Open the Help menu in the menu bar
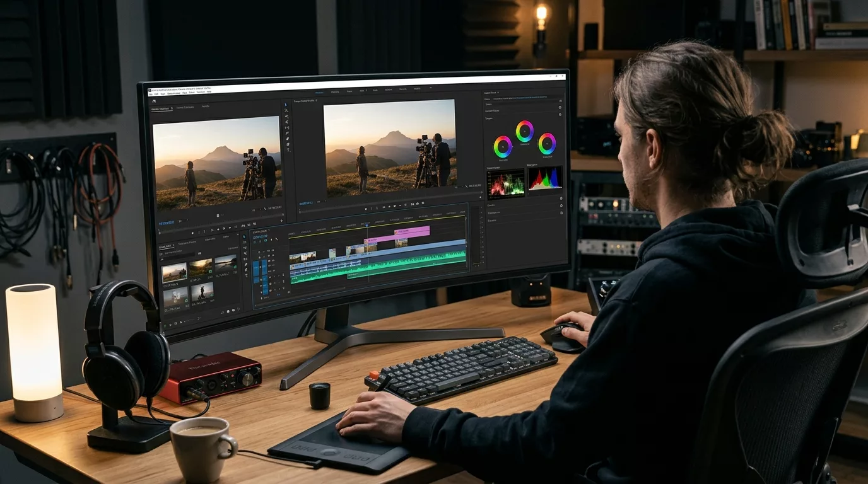The width and height of the screenshot is (868, 484). click(209, 93)
